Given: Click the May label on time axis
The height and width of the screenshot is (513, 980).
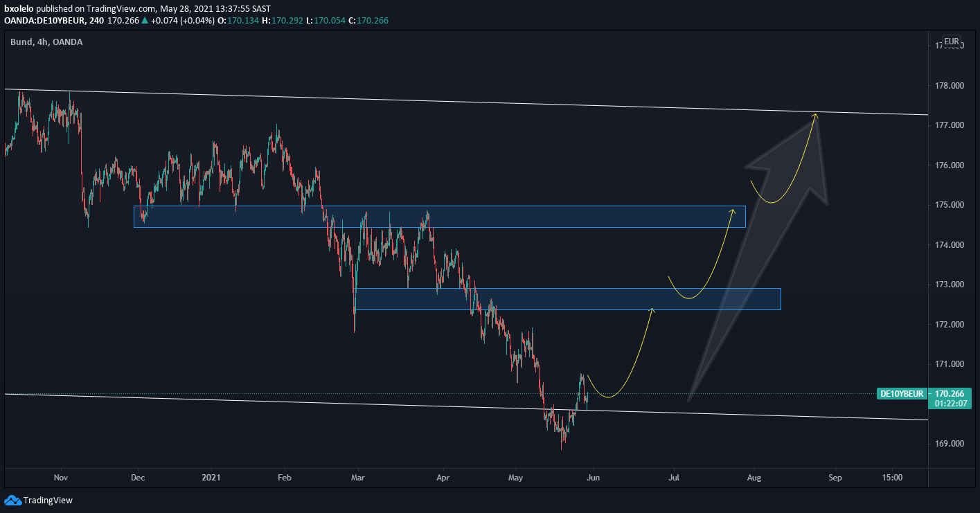Looking at the screenshot, I should coord(515,477).
